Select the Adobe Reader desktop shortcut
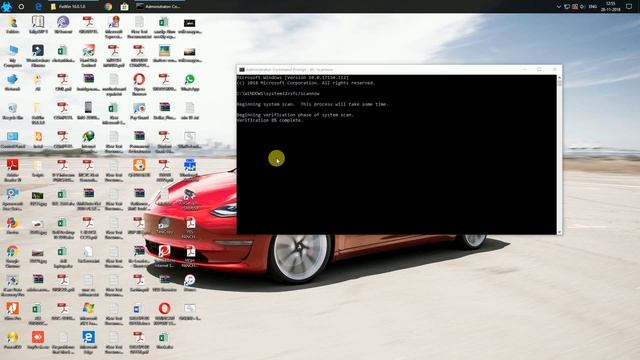 point(13,170)
